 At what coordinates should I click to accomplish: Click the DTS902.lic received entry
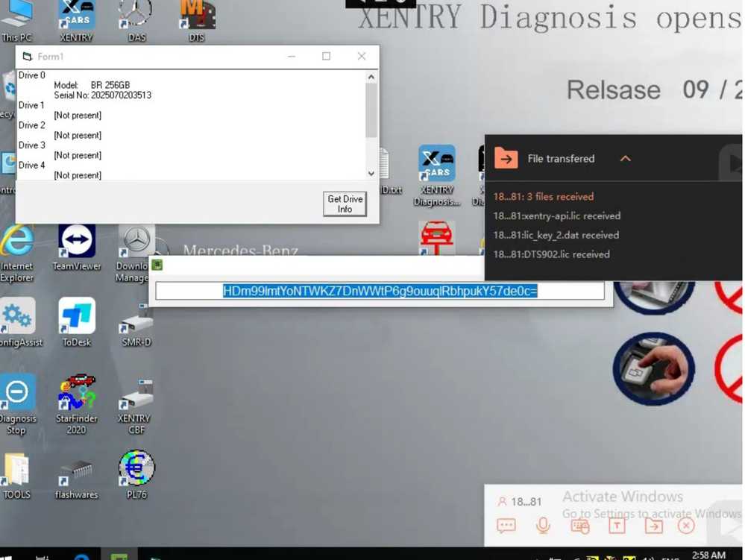tap(551, 254)
